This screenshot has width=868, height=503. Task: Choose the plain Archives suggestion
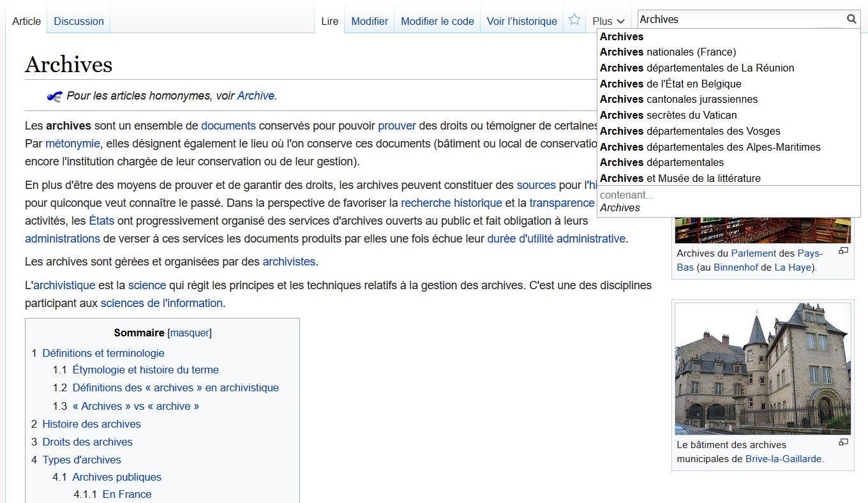(x=729, y=36)
